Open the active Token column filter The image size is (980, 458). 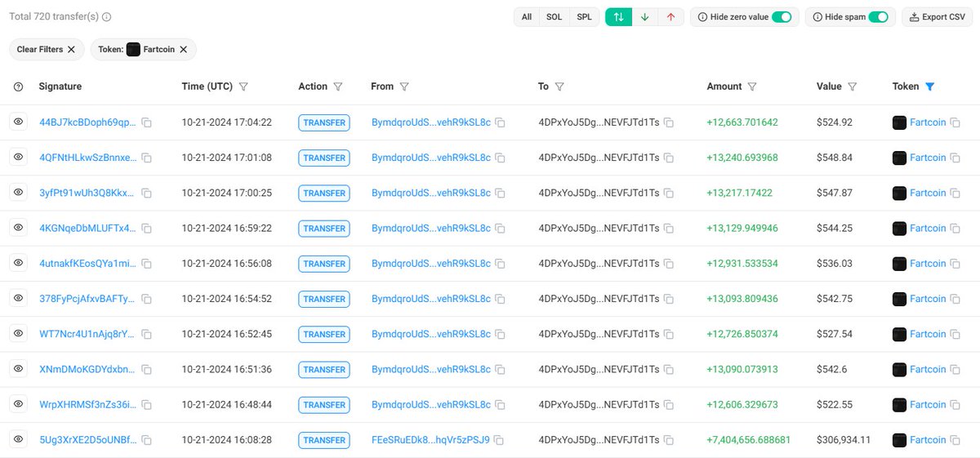coord(929,87)
